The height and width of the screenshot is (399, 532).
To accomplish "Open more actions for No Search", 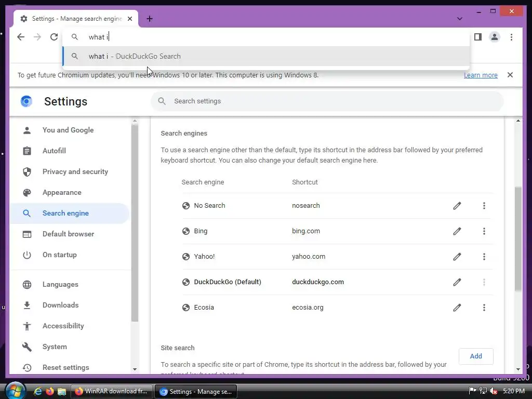I will point(484,206).
